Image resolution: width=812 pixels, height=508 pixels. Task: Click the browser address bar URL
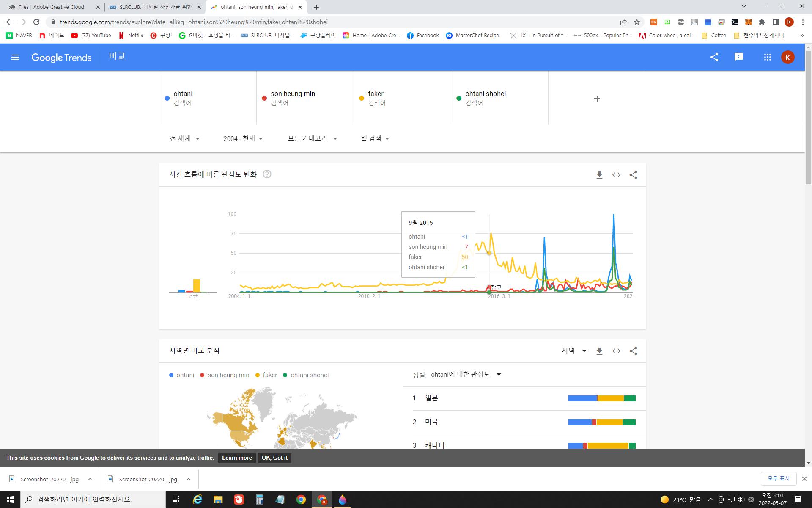194,22
